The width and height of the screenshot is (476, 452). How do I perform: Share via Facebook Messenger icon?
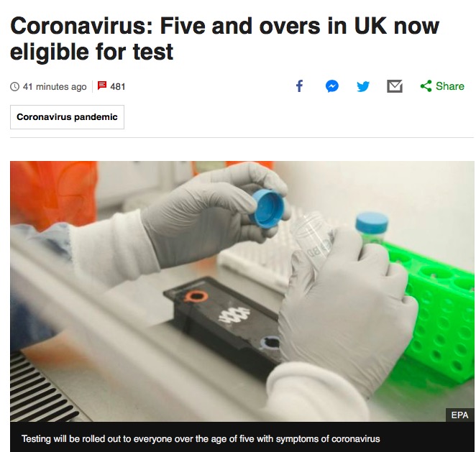[332, 86]
